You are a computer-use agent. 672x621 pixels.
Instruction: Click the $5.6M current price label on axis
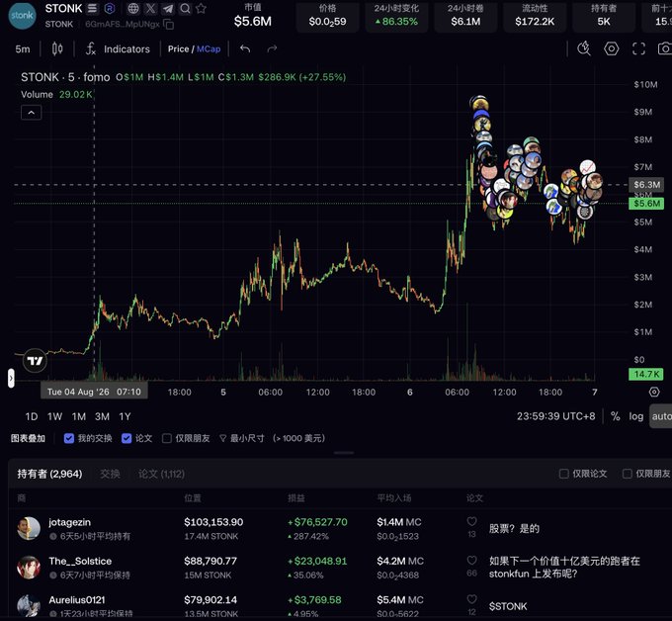click(646, 204)
